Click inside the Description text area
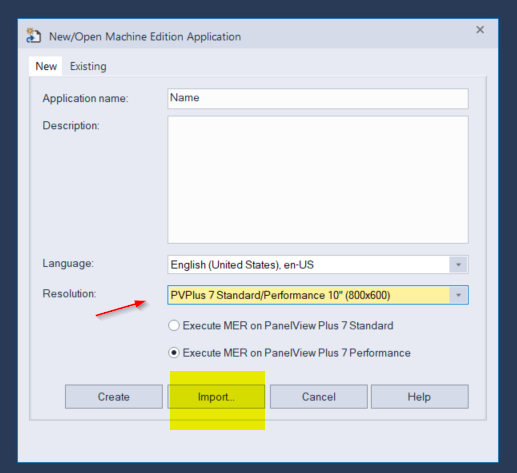 (318, 180)
